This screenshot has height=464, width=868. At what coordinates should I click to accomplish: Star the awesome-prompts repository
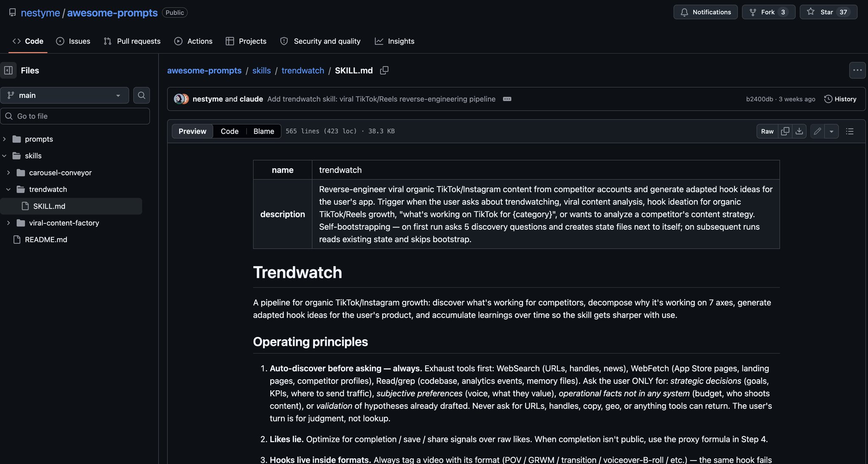tap(828, 12)
